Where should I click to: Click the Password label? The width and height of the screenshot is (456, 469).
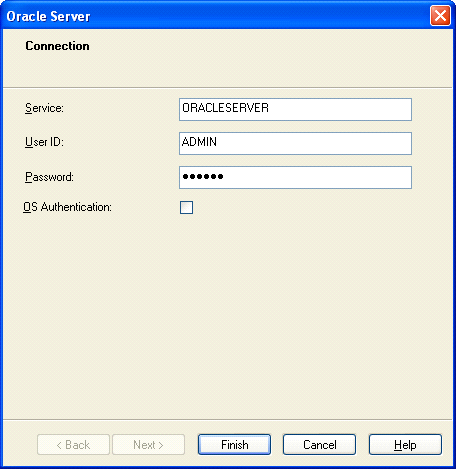49,177
